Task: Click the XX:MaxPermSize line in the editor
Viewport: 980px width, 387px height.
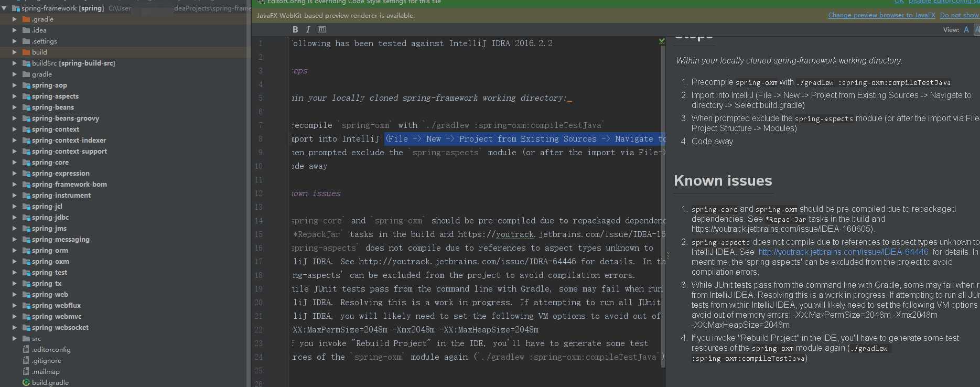Action: pos(415,330)
